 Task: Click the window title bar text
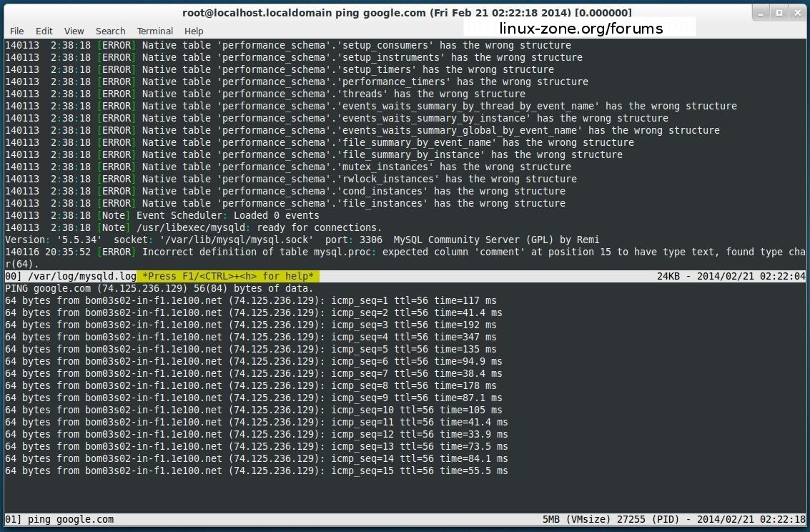click(x=407, y=12)
